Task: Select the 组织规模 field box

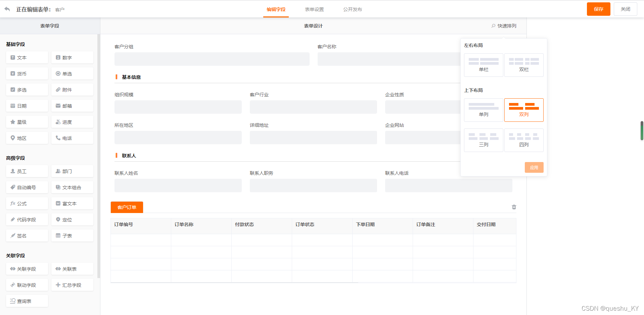Action: [x=178, y=107]
